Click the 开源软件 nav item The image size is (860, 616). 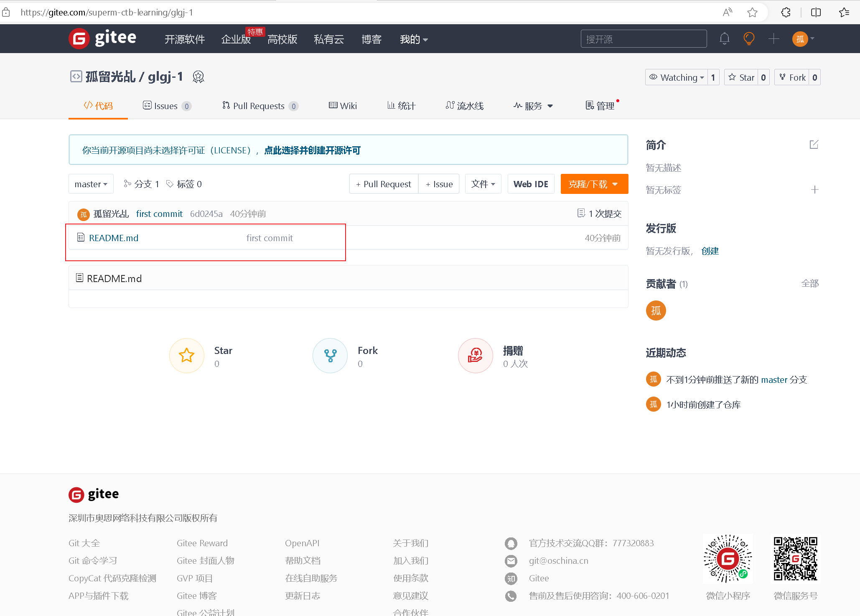click(x=185, y=39)
